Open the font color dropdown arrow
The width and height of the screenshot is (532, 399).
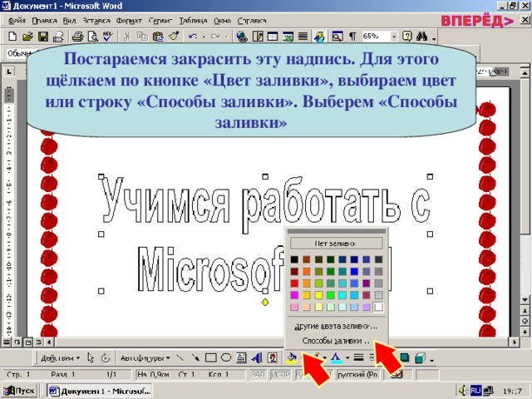[x=347, y=358]
